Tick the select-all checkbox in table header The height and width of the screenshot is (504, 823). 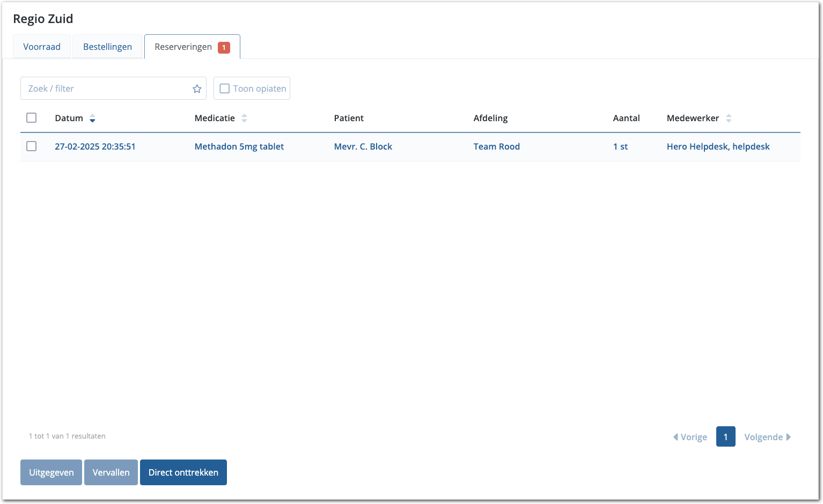tap(32, 118)
